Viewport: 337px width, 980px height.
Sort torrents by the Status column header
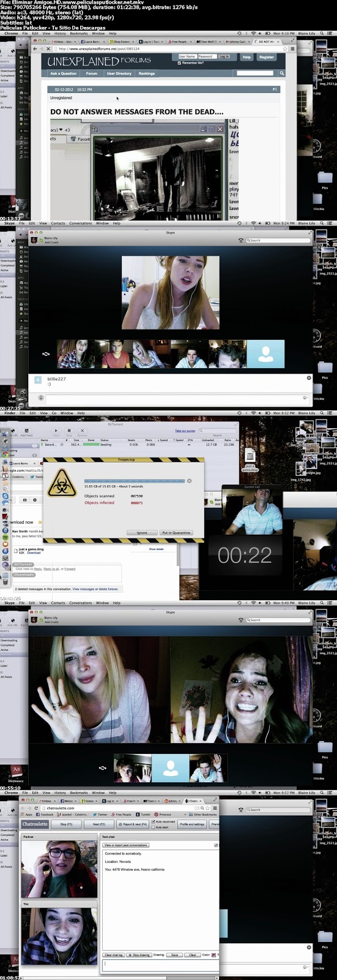105,440
